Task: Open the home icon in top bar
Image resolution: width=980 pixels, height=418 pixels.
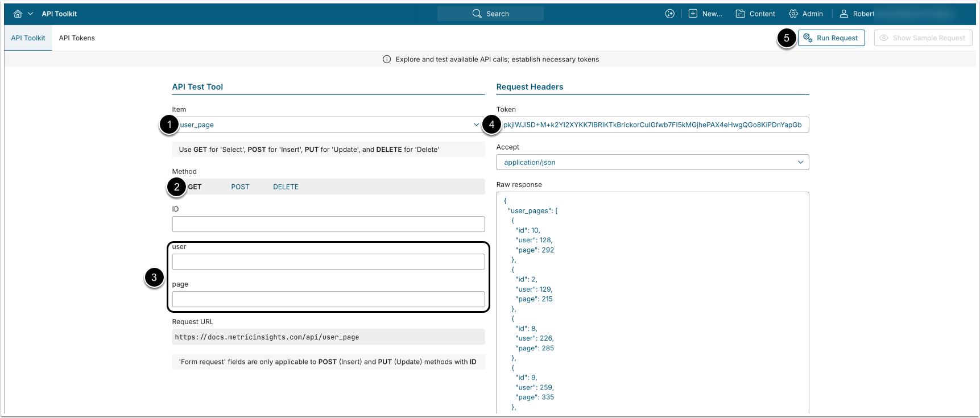Action: point(18,14)
